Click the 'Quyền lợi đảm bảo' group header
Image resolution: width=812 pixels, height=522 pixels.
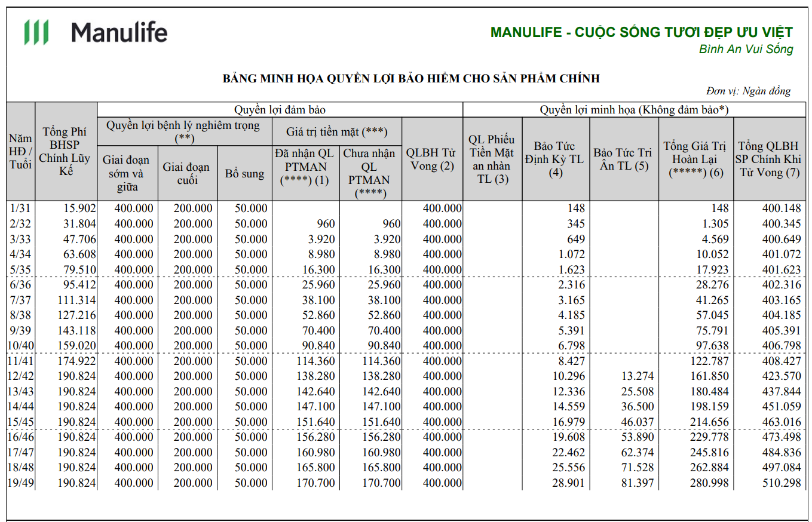(x=280, y=110)
